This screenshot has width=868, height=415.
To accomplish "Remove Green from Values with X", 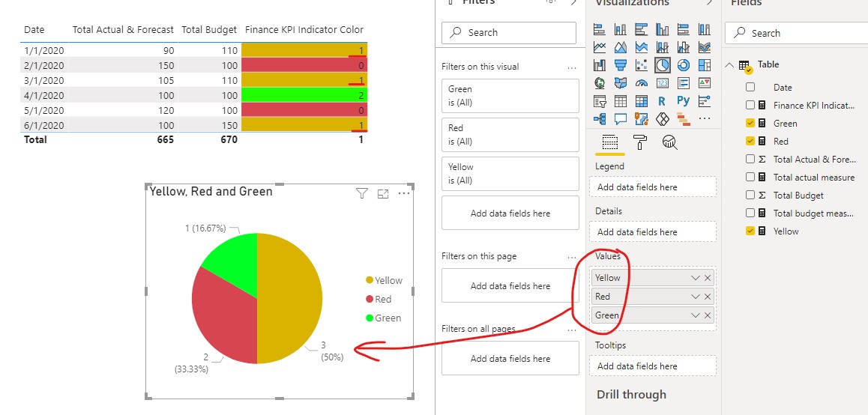I will click(x=708, y=315).
